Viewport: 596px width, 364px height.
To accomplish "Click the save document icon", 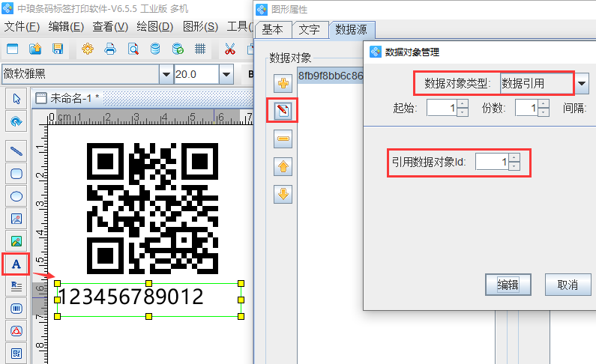I will click(x=58, y=49).
